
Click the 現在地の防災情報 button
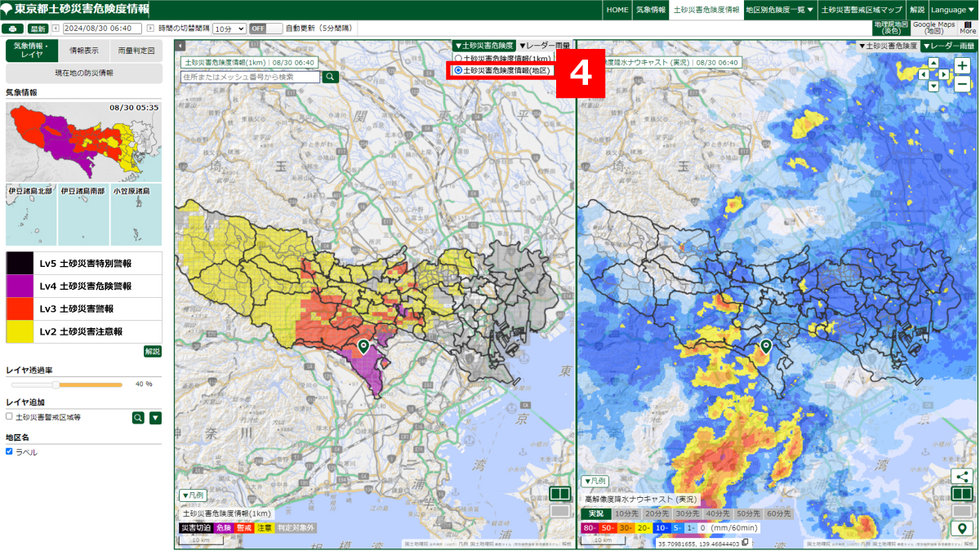[x=84, y=73]
